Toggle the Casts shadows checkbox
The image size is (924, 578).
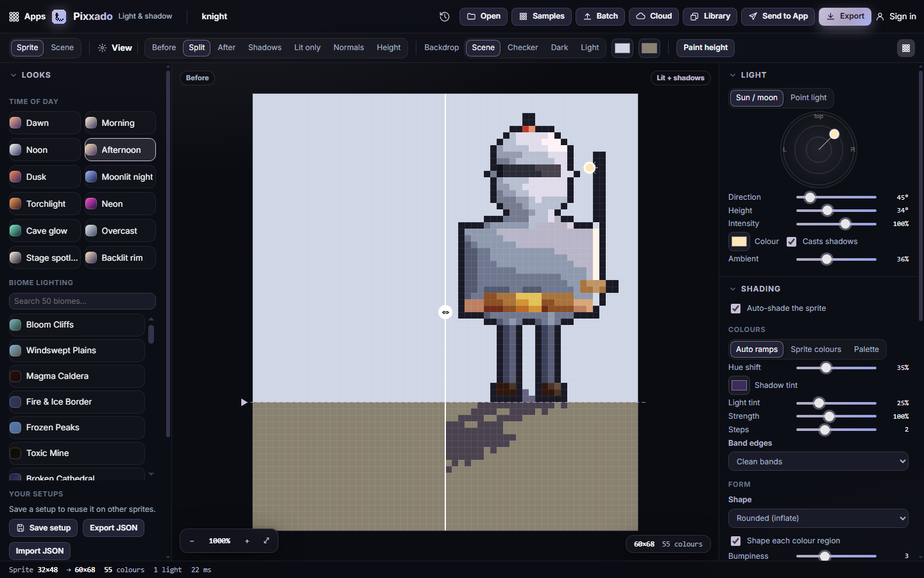pyautogui.click(x=792, y=242)
